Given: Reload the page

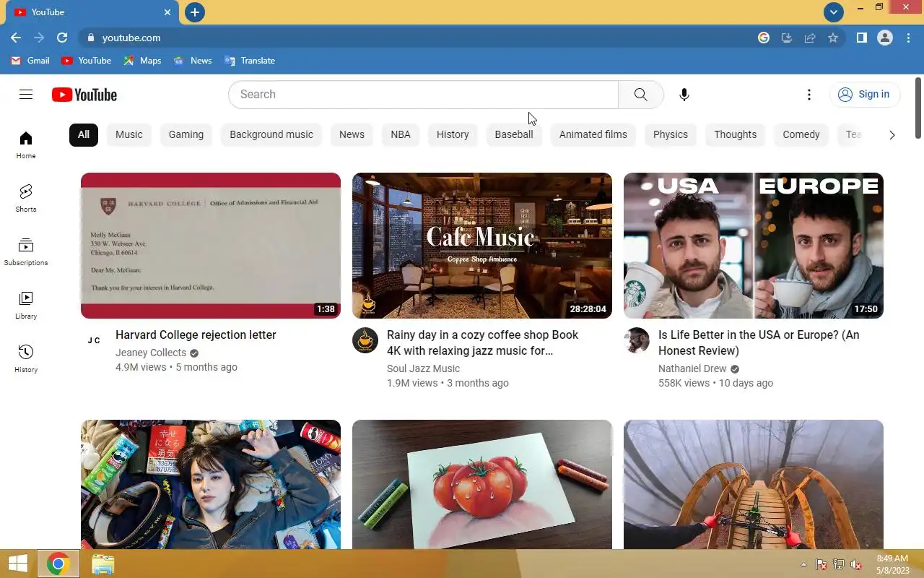Looking at the screenshot, I should 62,38.
